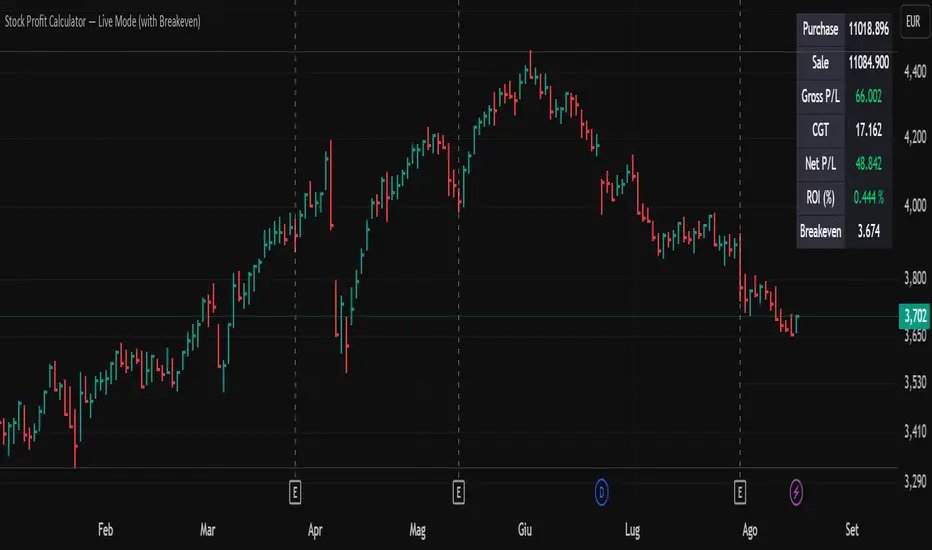Viewport: 932px width, 550px height.
Task: Click the Net P/L label cell
Action: point(820,164)
